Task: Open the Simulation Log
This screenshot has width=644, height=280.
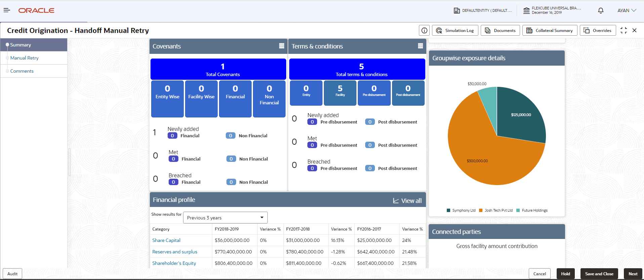Action: point(455,31)
